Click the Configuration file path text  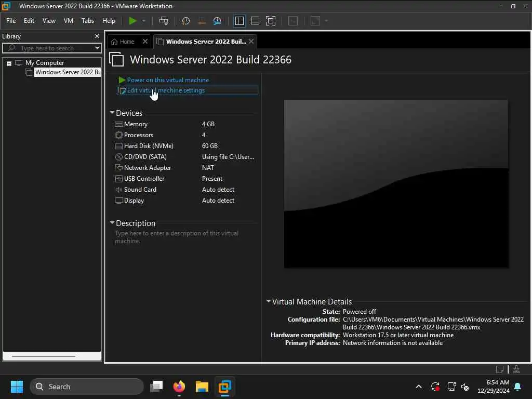click(433, 323)
